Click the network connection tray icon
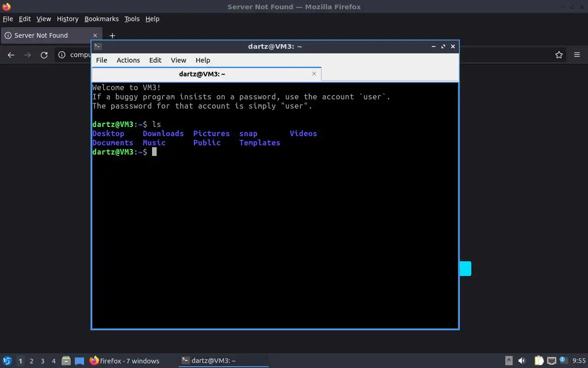588x368 pixels. click(552, 361)
